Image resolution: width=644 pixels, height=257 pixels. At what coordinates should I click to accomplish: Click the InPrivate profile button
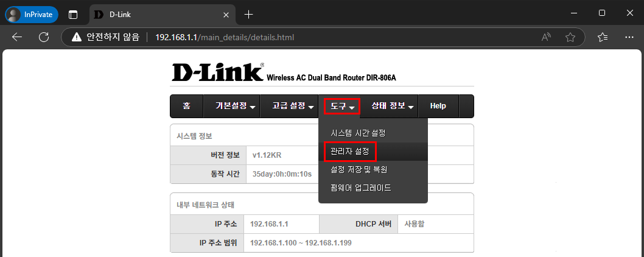(31, 15)
